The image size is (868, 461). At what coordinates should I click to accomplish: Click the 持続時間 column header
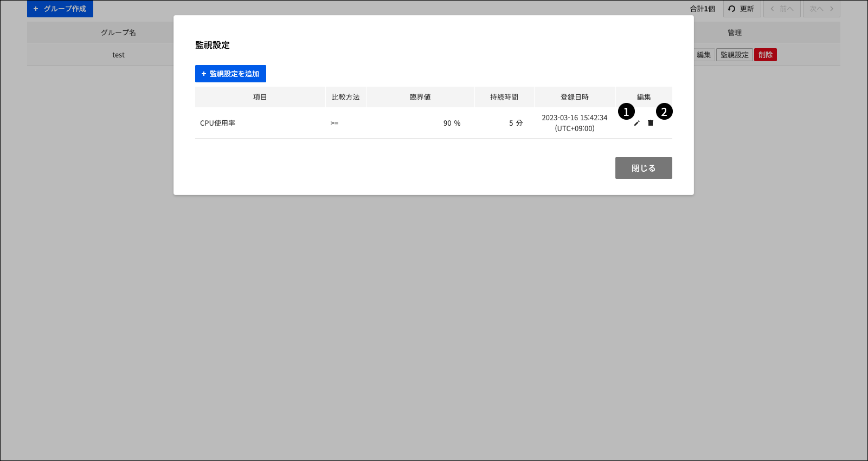(504, 97)
